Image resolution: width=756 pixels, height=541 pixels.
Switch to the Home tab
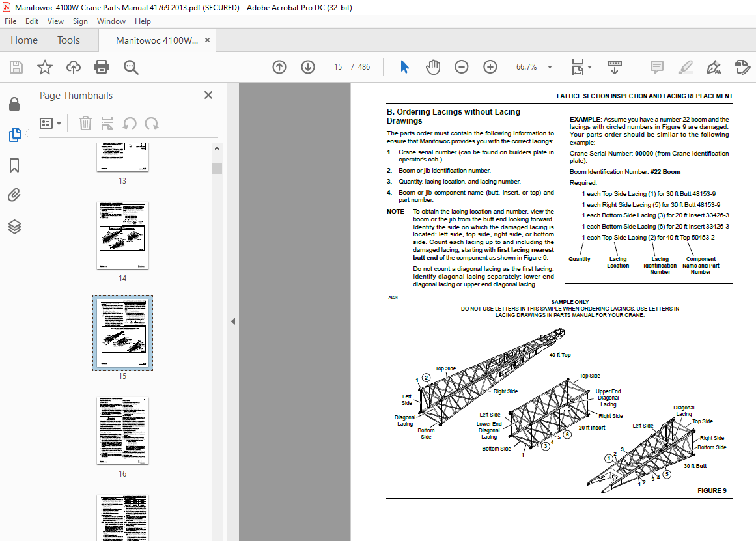click(24, 40)
